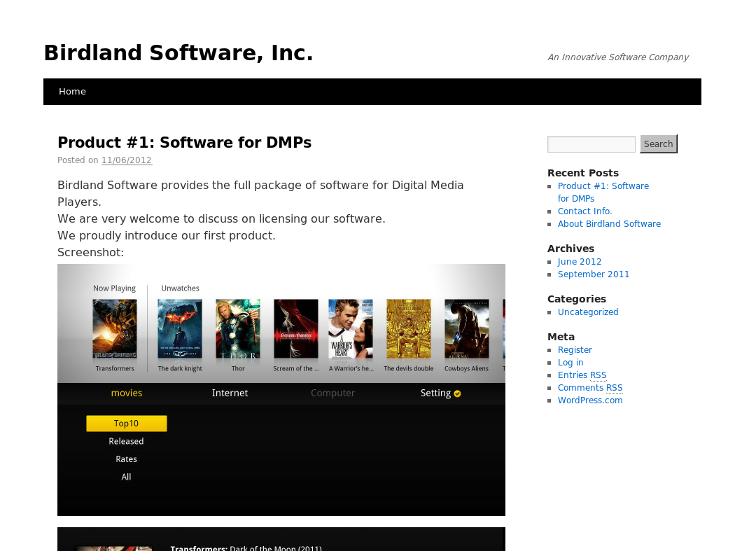This screenshot has height=551, width=756.
Task: Open the Entries RSS feed link
Action: tap(582, 375)
